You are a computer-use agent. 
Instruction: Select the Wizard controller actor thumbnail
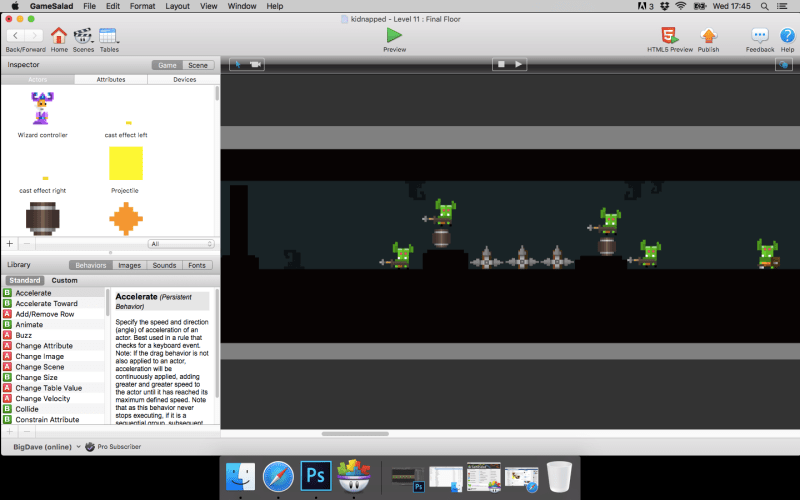tap(42, 108)
